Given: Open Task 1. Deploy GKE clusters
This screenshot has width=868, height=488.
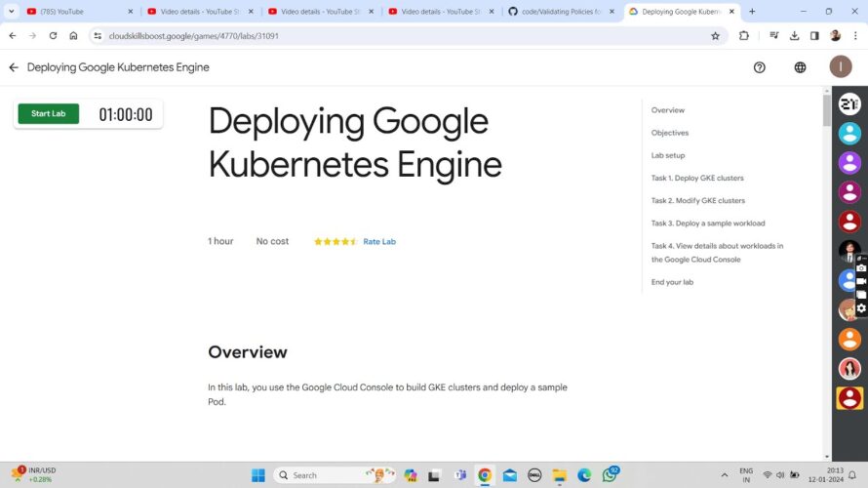Looking at the screenshot, I should (697, 179).
